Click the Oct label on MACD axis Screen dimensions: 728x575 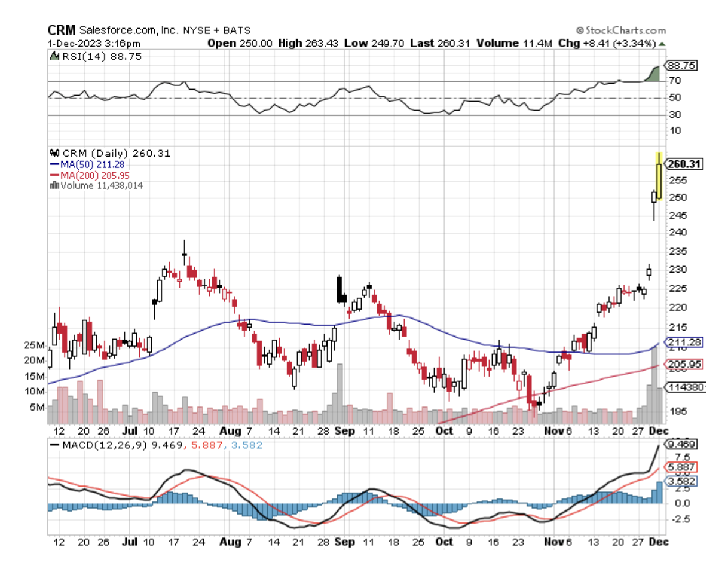[x=443, y=542]
